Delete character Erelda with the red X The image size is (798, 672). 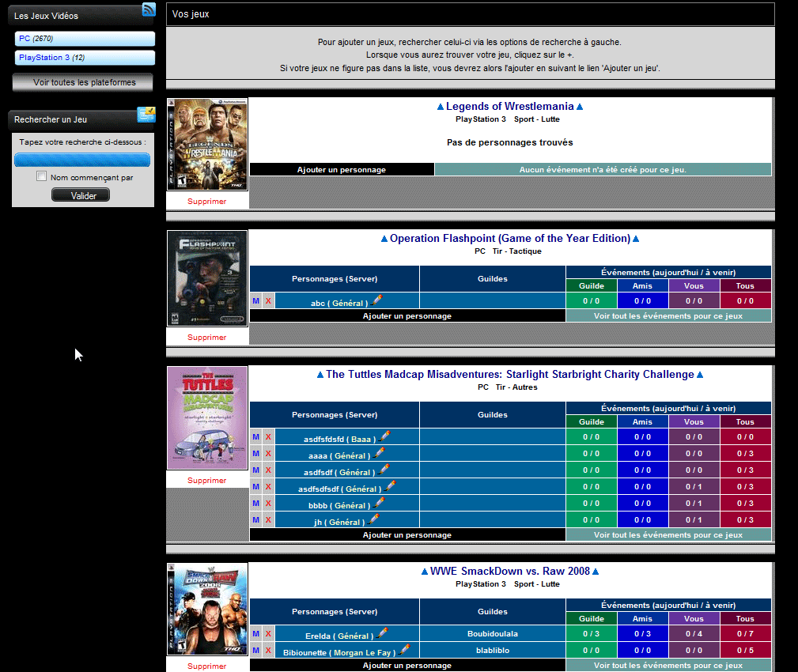(x=268, y=633)
